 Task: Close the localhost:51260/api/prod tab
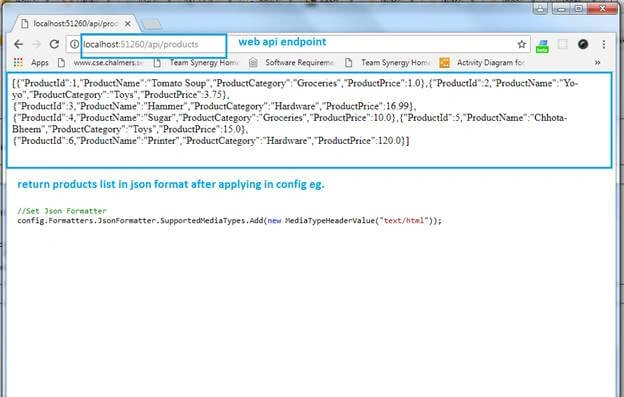click(x=128, y=24)
